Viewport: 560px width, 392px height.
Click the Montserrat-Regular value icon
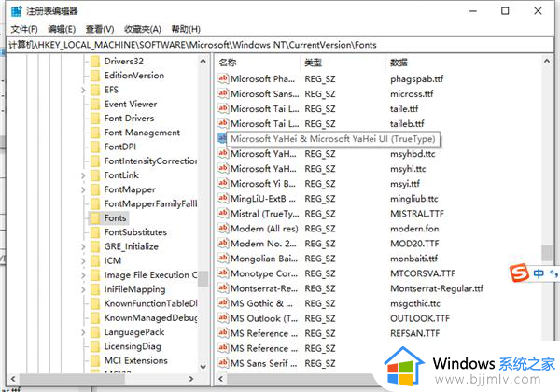223,288
